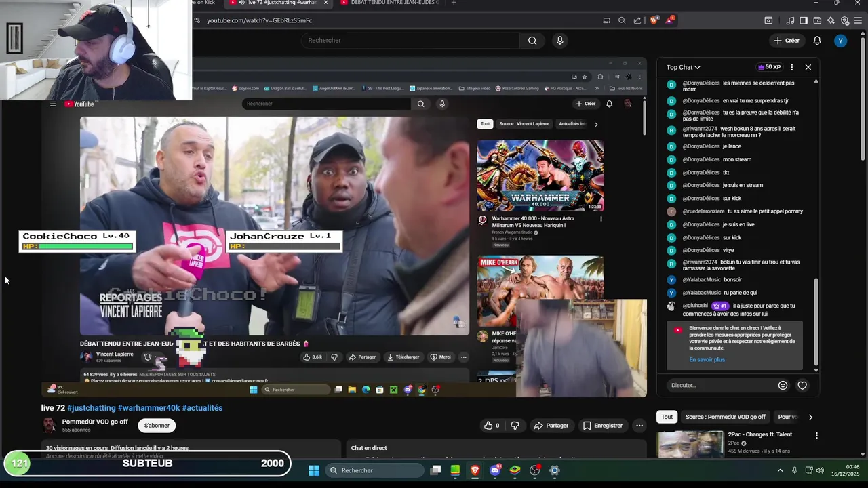Open Task View on the taskbar
868x488 pixels.
click(x=436, y=470)
